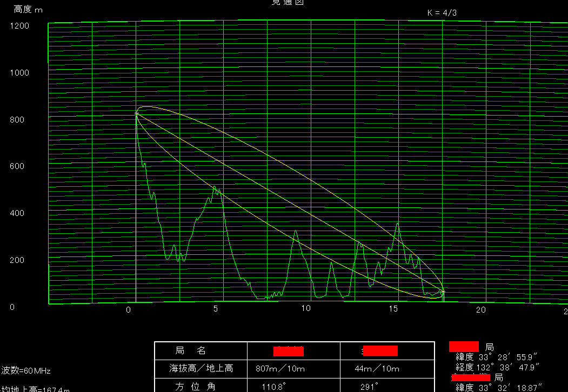This screenshot has width=568, height=392.
Task: Click the 経度 132° 38′ 47.9″ text
Action: [498, 367]
